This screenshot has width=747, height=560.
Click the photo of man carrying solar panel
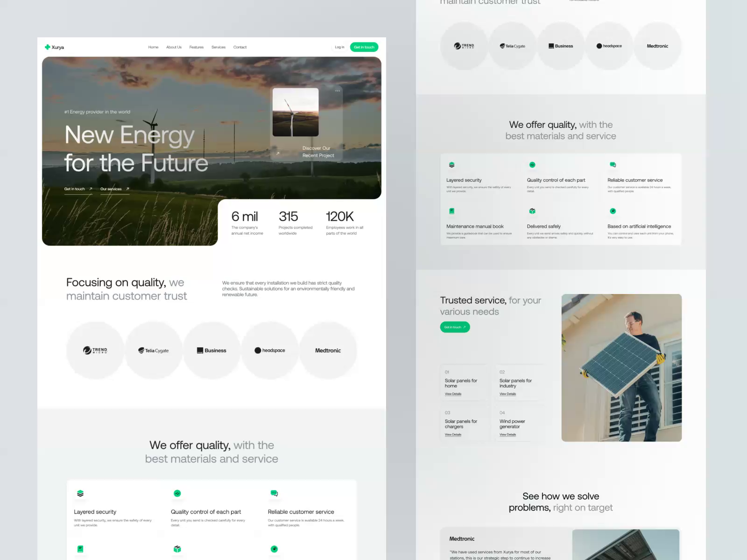pos(621,368)
